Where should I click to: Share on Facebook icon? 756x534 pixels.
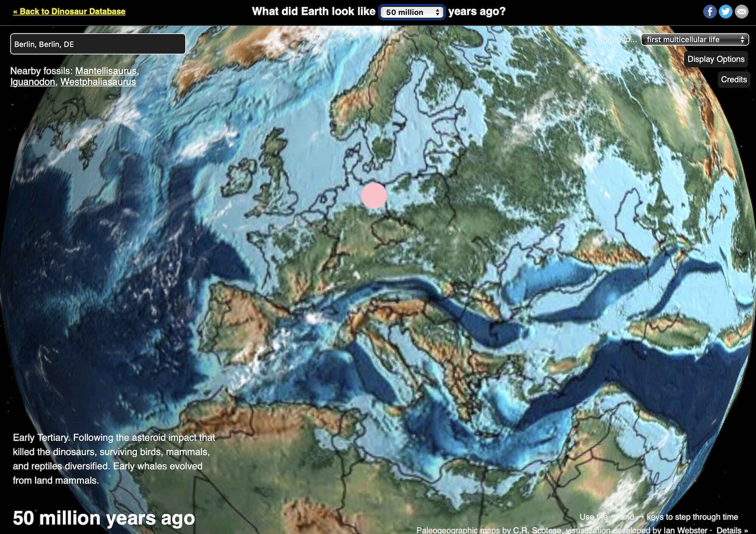pyautogui.click(x=710, y=12)
